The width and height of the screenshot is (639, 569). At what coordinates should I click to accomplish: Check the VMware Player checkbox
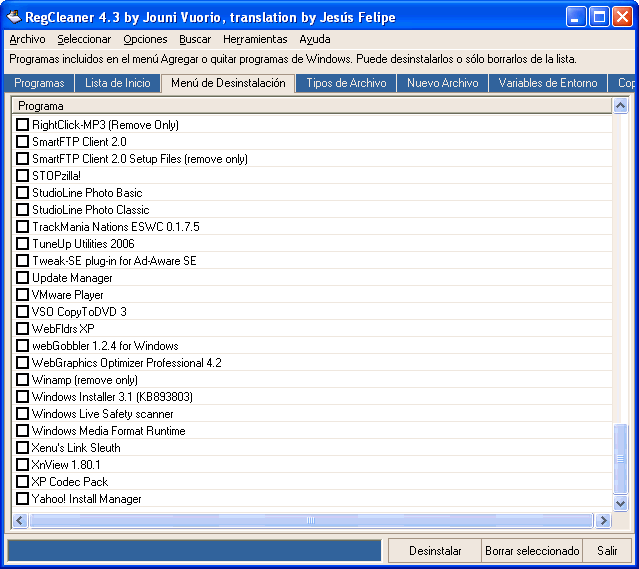(x=22, y=295)
